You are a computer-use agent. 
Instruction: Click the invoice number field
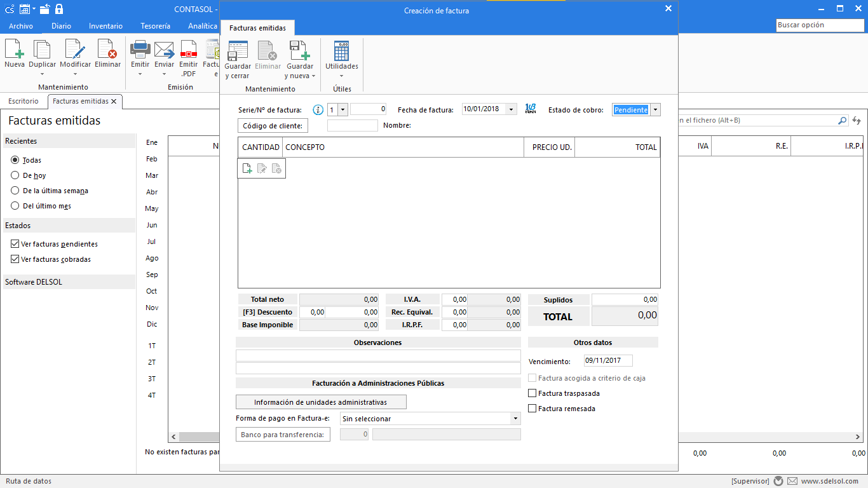pyautogui.click(x=368, y=109)
